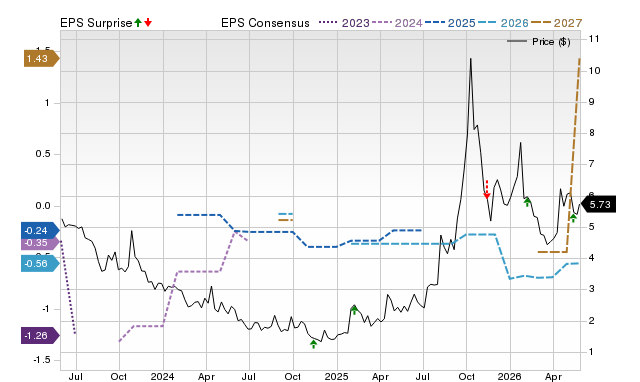Viewport: 640px width, 382px height.
Task: Click the -0.24 blue value tag
Action: click(x=40, y=231)
